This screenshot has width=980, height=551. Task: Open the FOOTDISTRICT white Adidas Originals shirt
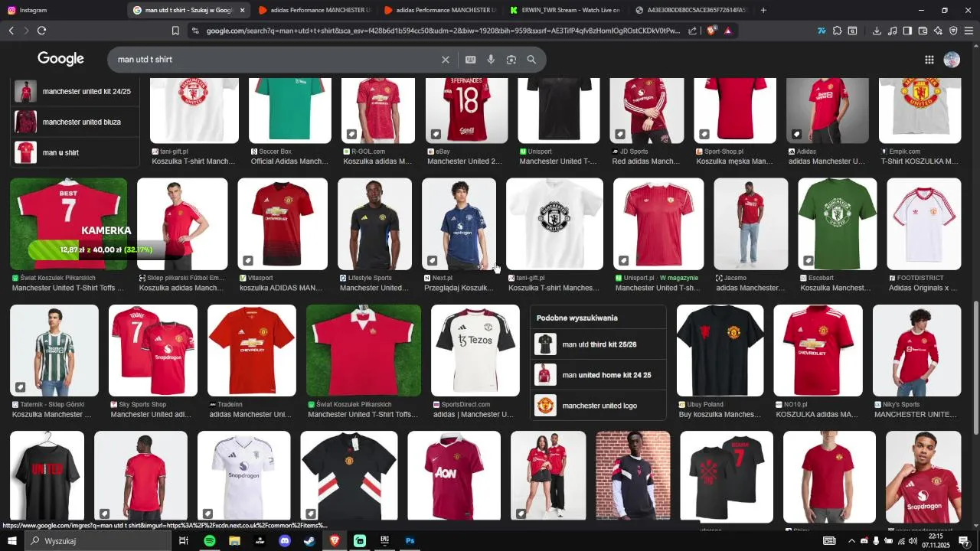pos(924,223)
